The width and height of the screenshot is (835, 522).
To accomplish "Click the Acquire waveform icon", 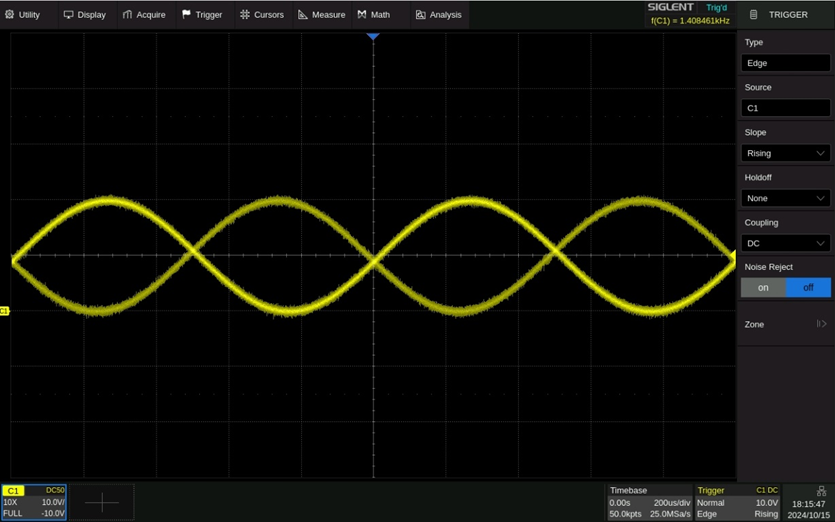I will click(x=127, y=15).
